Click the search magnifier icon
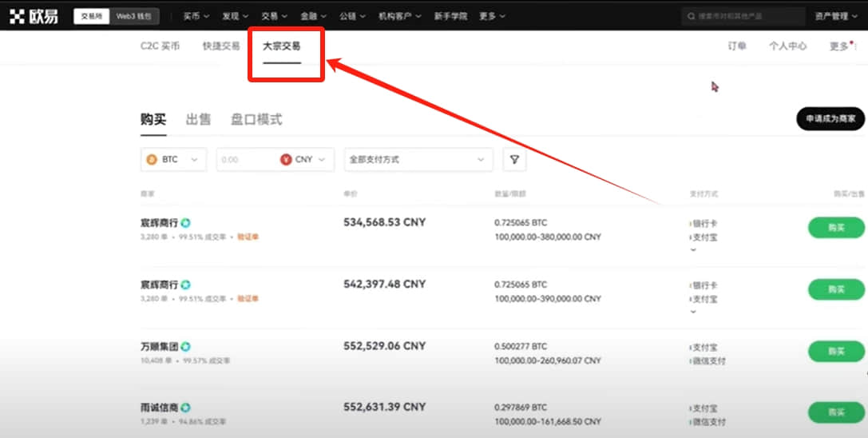 pyautogui.click(x=691, y=17)
